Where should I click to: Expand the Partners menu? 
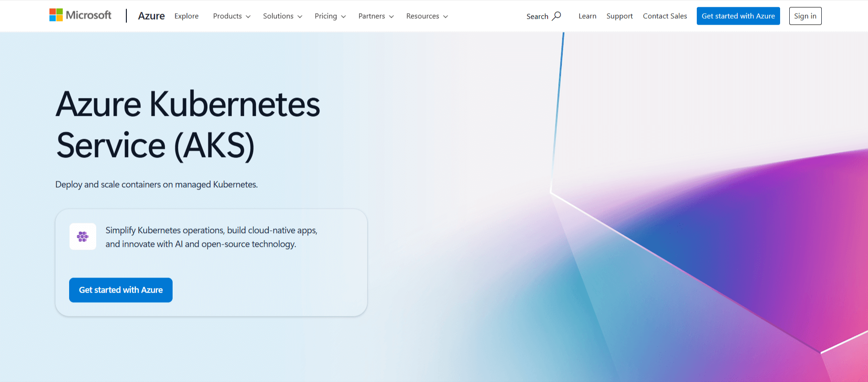click(x=376, y=16)
